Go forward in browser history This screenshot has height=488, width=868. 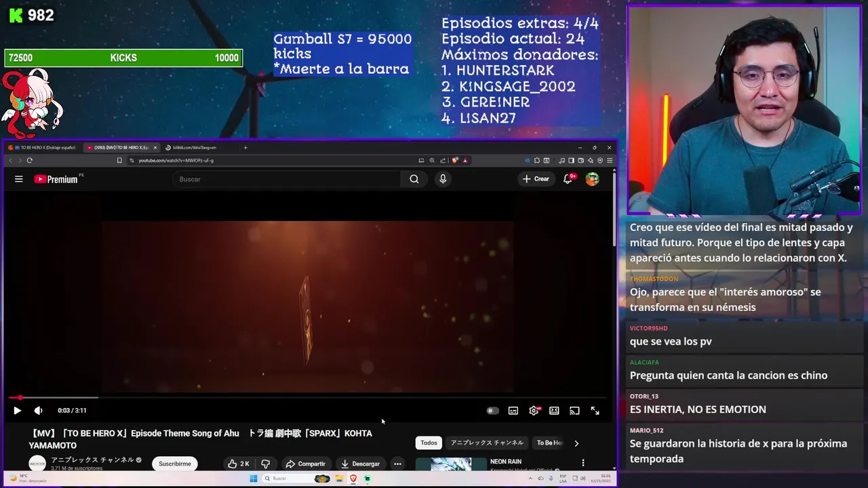(x=20, y=161)
